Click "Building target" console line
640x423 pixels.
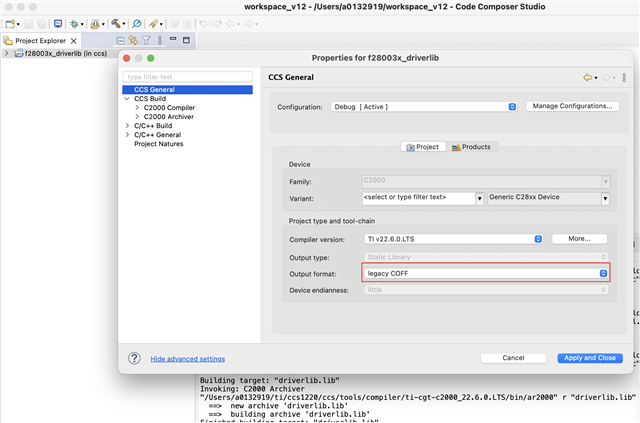[x=269, y=381]
